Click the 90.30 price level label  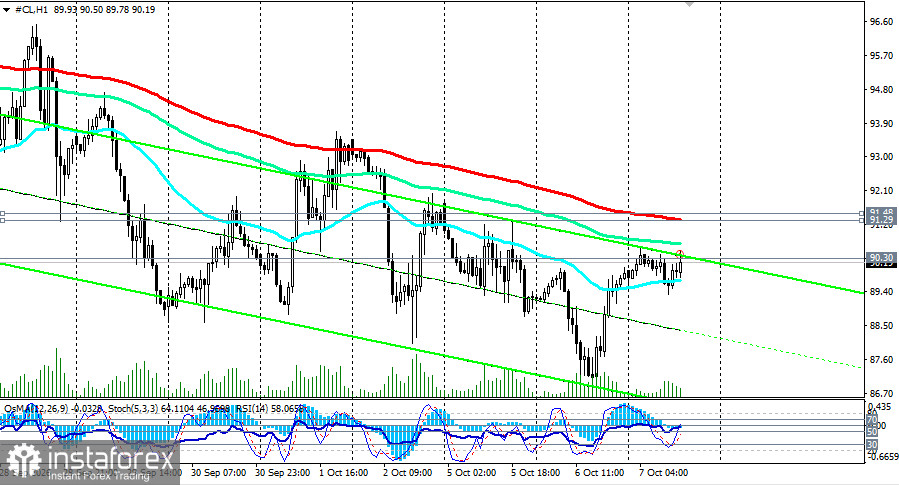(x=882, y=257)
